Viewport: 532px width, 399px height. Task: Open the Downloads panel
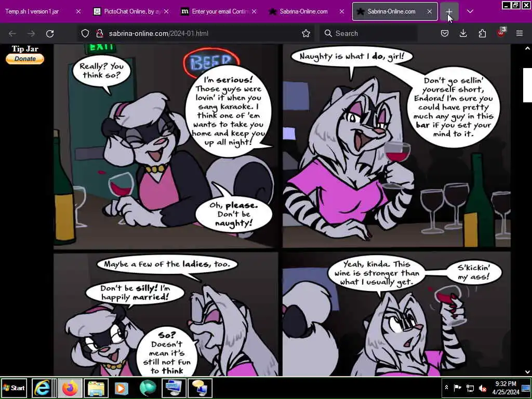point(463,33)
